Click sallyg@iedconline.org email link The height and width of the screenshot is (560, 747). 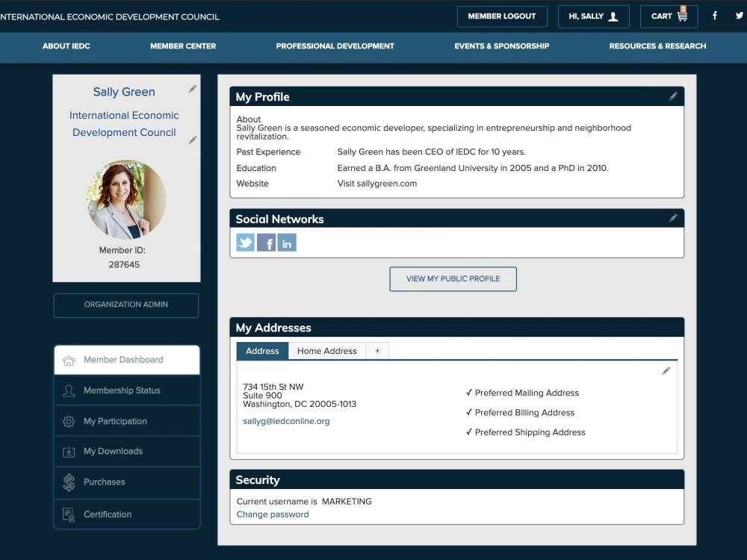point(286,421)
